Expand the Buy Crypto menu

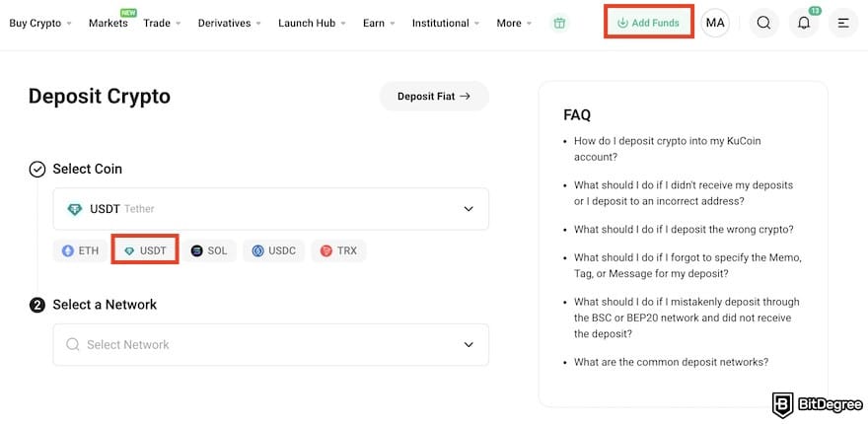pos(40,24)
